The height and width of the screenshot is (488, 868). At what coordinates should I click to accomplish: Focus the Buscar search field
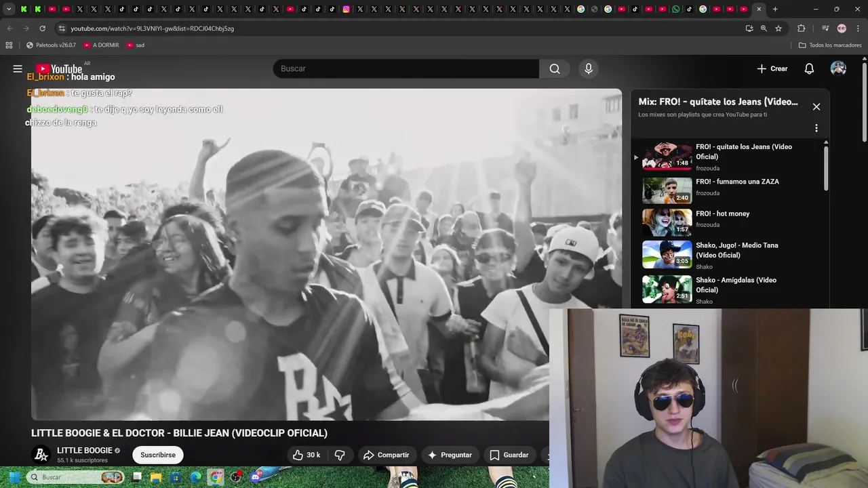[406, 68]
